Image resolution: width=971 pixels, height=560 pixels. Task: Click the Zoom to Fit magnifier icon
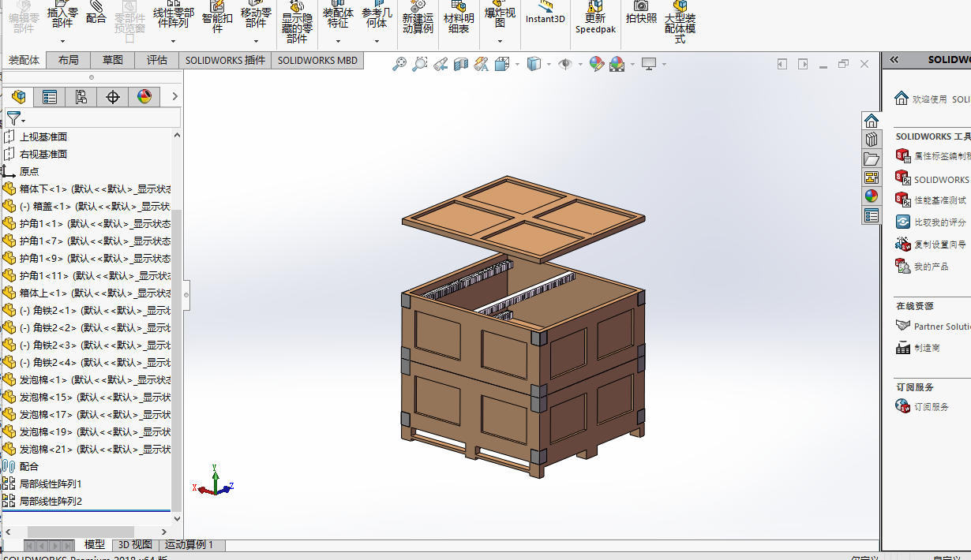click(399, 64)
